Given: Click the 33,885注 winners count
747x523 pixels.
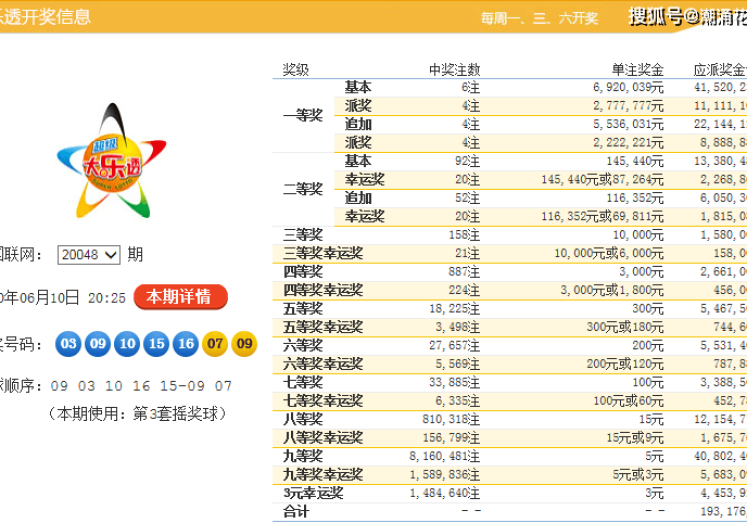Looking at the screenshot, I should pyautogui.click(x=454, y=382).
